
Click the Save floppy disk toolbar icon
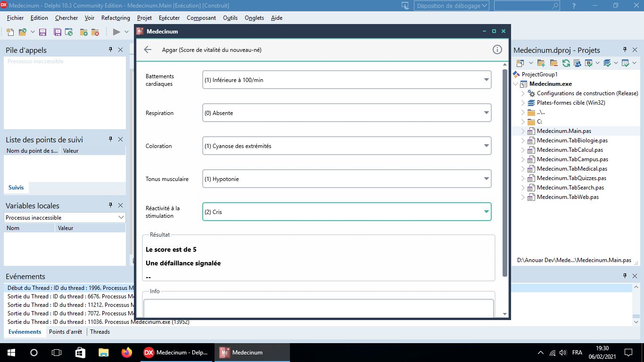42,32
